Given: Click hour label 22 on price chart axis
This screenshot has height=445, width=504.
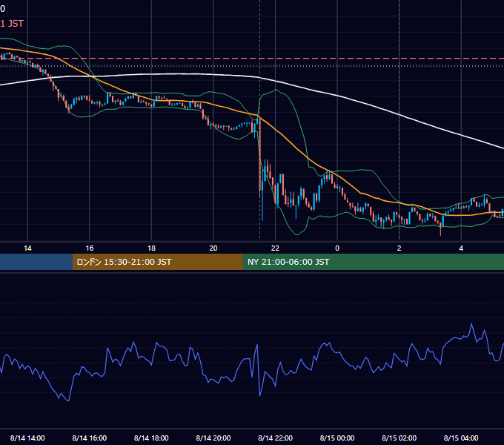Looking at the screenshot, I should click(275, 248).
